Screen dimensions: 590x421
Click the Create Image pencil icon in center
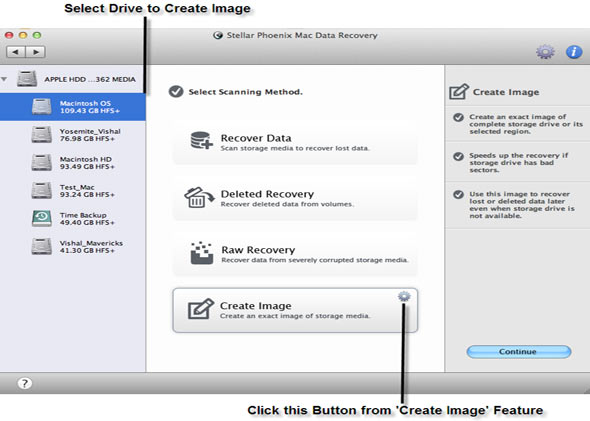coord(201,309)
